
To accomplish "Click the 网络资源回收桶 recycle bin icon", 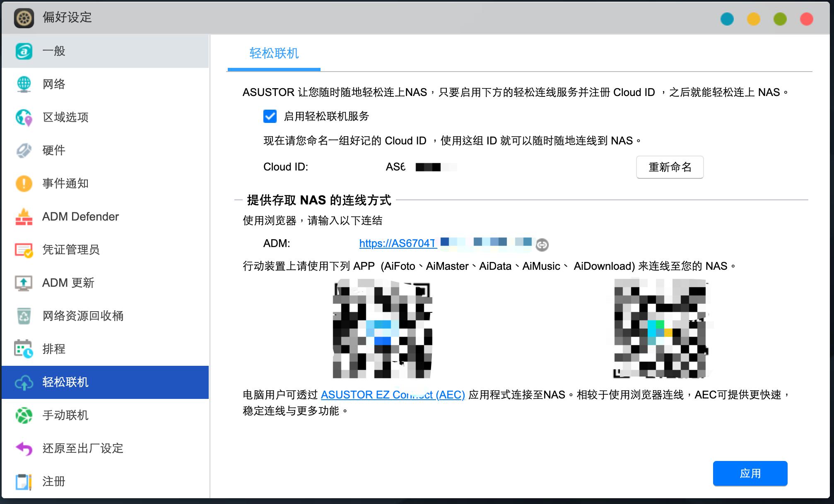I will [x=24, y=316].
